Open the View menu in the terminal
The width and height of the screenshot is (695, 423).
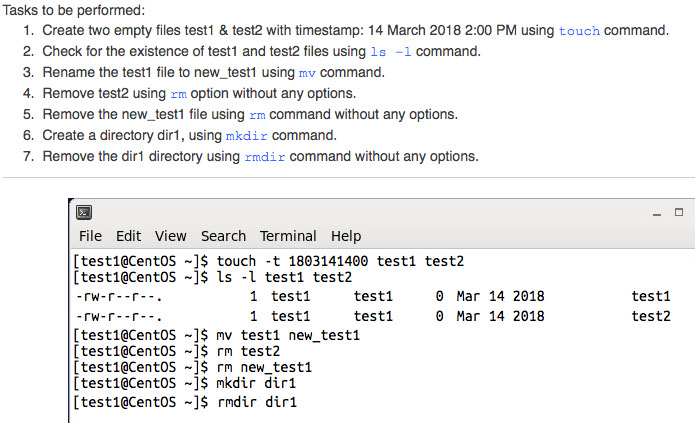(x=170, y=236)
